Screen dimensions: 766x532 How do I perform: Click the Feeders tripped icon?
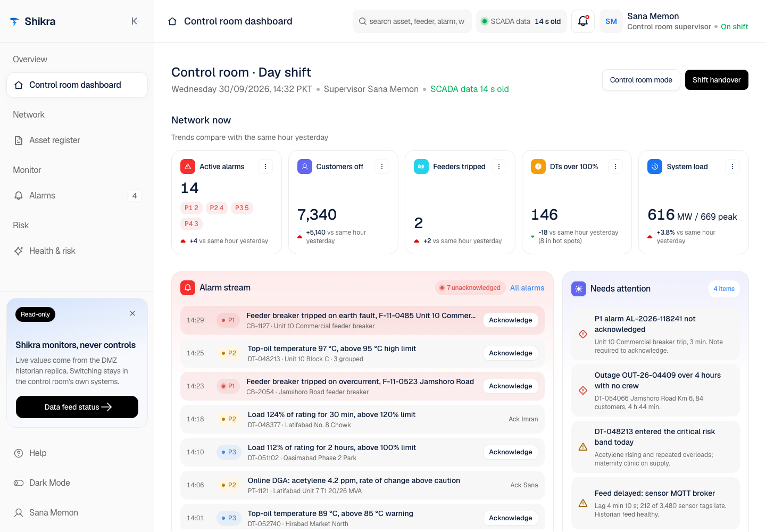click(x=421, y=167)
